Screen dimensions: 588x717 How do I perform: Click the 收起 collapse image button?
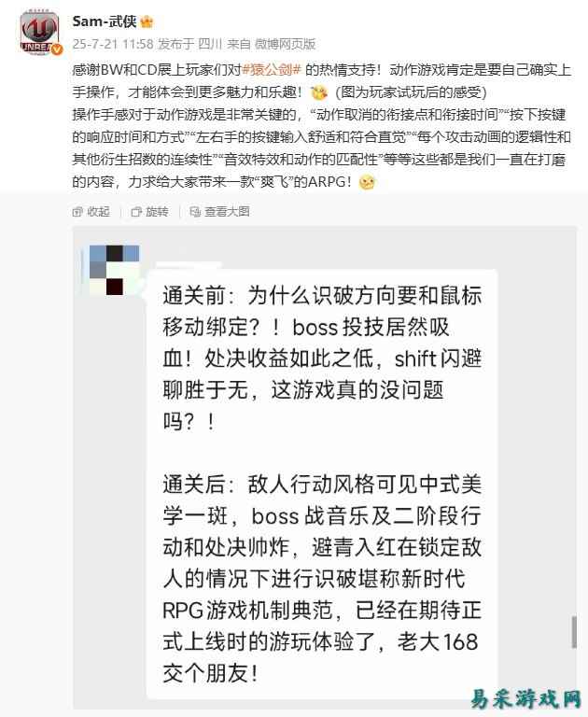[91, 211]
